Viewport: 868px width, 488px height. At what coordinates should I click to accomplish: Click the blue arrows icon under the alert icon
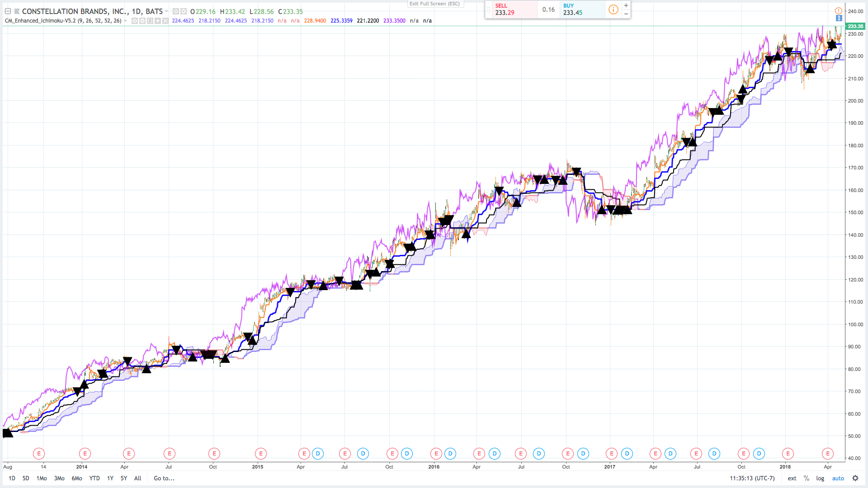[x=839, y=18]
